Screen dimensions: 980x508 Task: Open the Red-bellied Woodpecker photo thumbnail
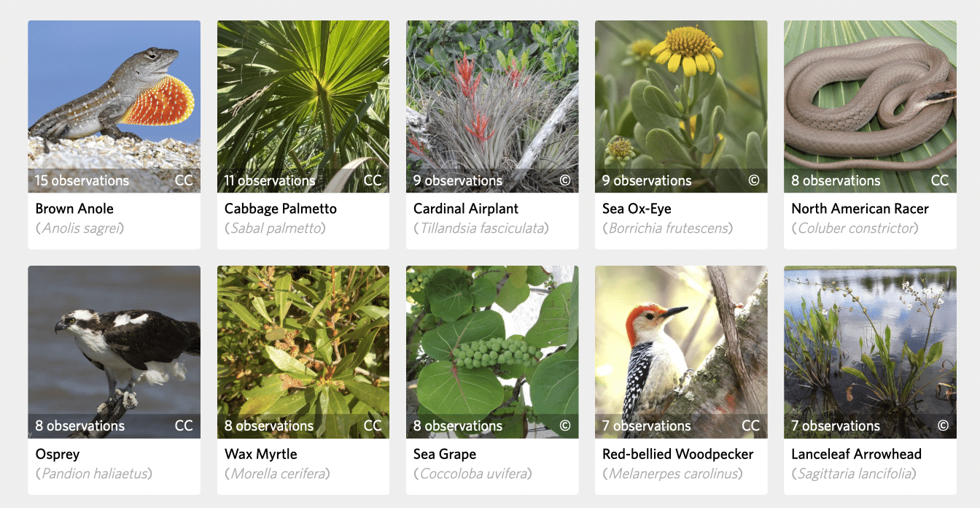click(x=681, y=352)
